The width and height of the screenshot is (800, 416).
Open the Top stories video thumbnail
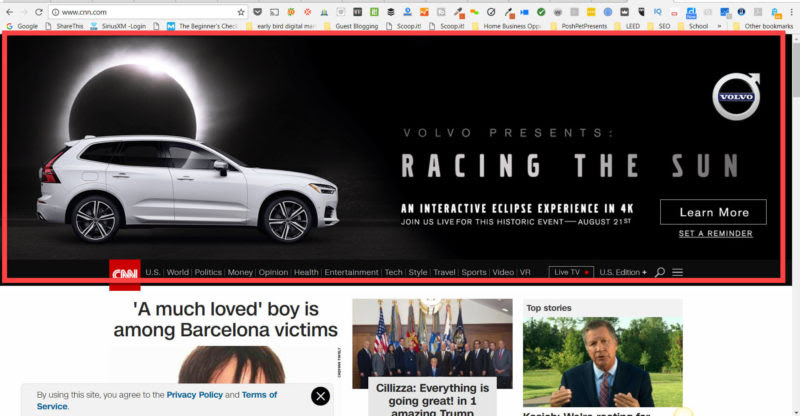[603, 362]
